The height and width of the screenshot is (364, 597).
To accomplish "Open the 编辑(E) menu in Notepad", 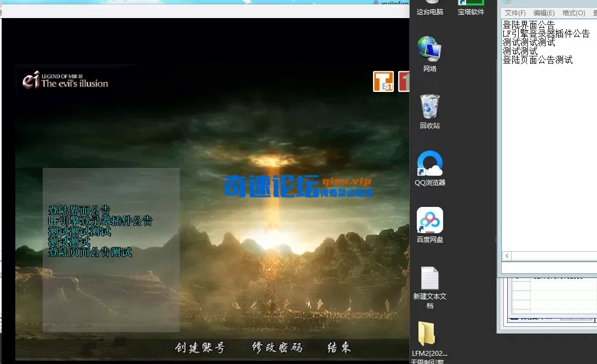I will [544, 13].
